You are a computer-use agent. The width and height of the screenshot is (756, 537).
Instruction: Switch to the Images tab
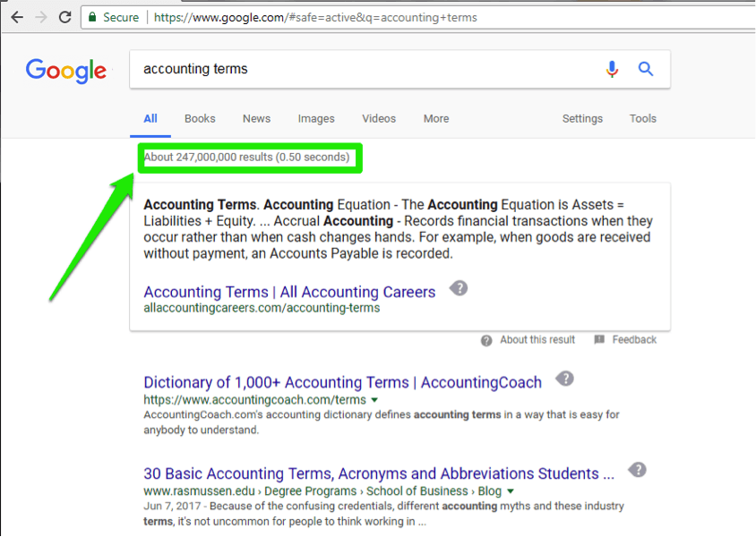[x=316, y=118]
